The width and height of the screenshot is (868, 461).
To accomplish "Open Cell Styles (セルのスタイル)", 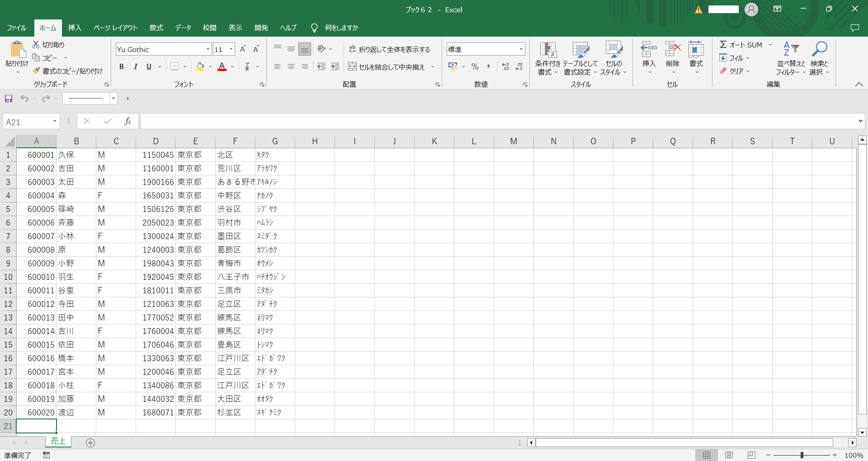I will click(613, 58).
